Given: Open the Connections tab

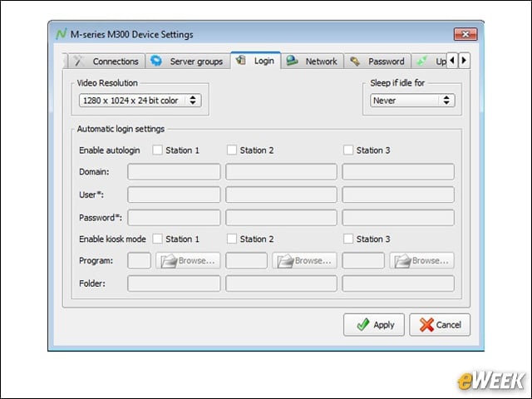Looking at the screenshot, I should click(x=106, y=62).
